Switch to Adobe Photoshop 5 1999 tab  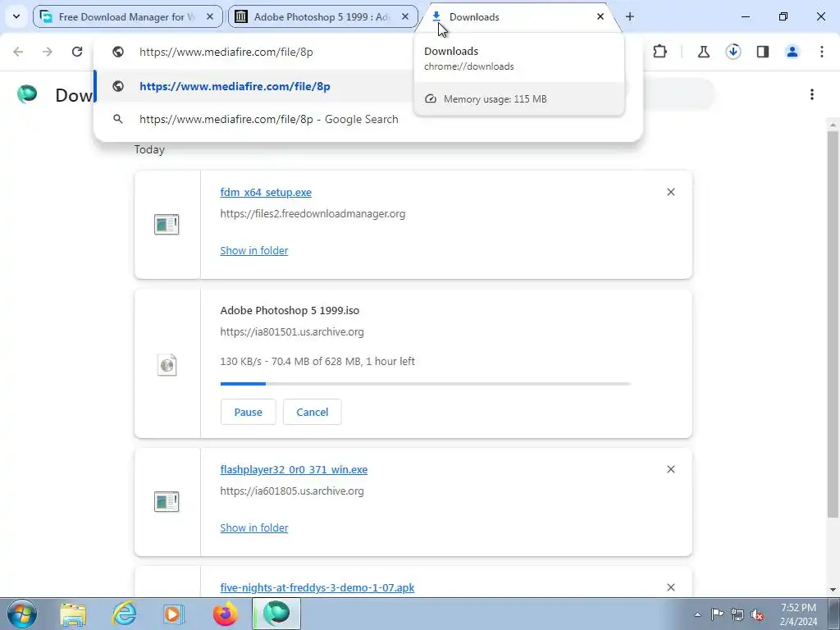(322, 16)
